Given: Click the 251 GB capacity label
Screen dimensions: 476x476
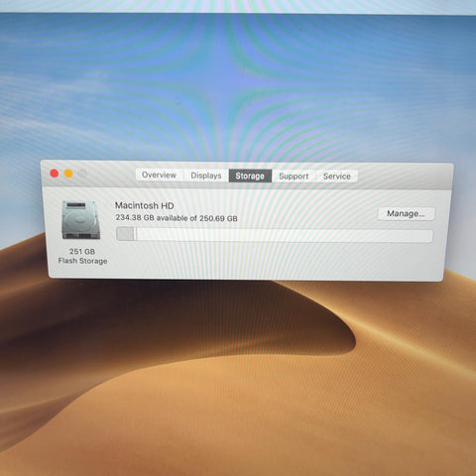Looking at the screenshot, I should click(x=82, y=252).
